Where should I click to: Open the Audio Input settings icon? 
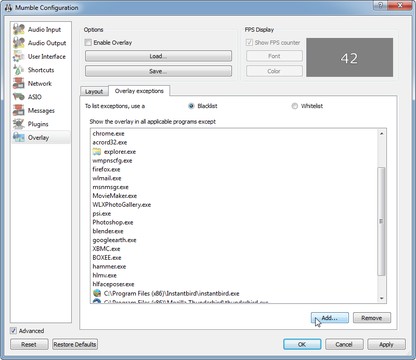point(19,29)
